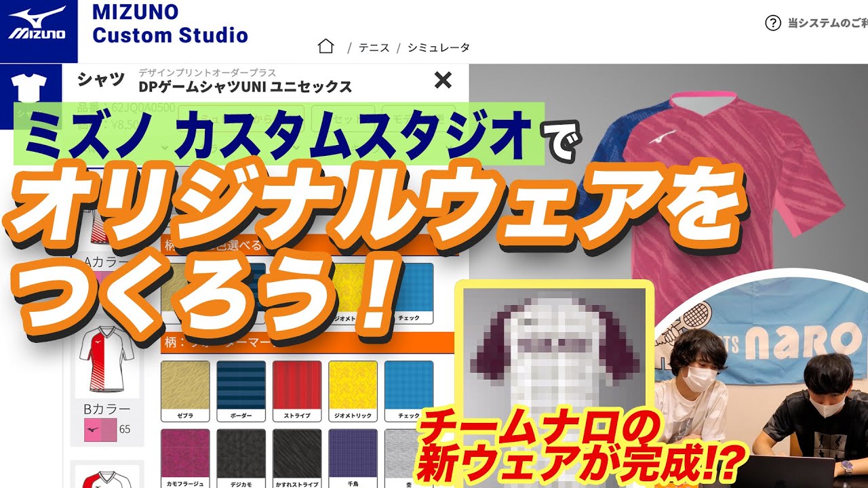868x488 pixels.
Task: Choose the カモフラージュ pattern swatch
Action: point(185,458)
